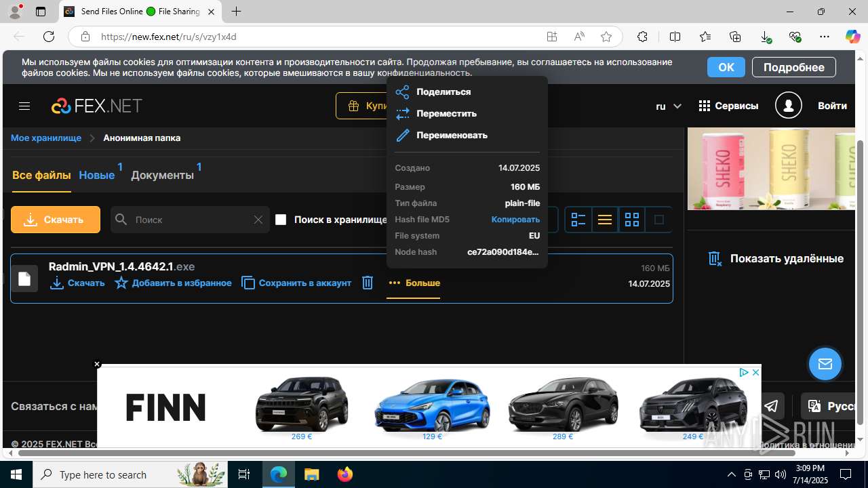Screen dimensions: 868x488
Task: Open the mail contact floating button
Action: (825, 364)
